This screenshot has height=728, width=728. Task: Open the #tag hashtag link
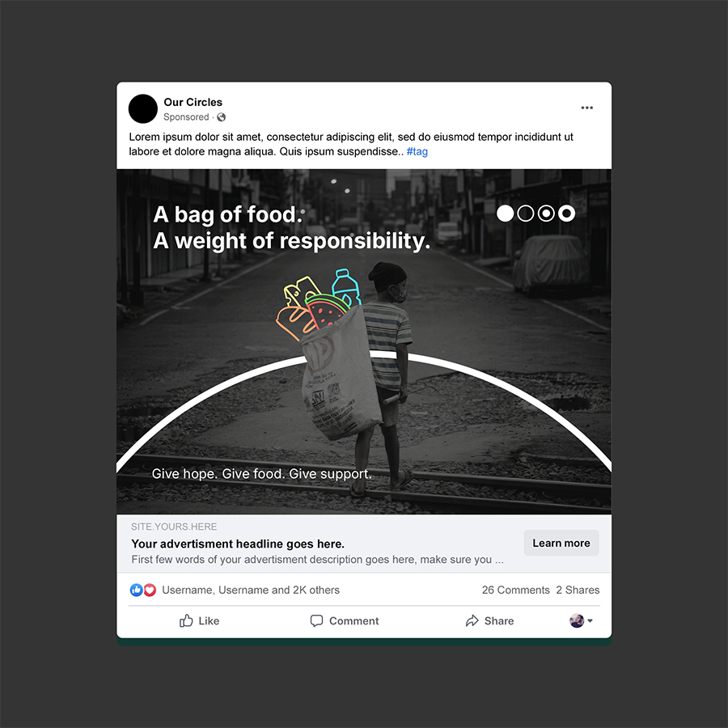[x=417, y=151]
